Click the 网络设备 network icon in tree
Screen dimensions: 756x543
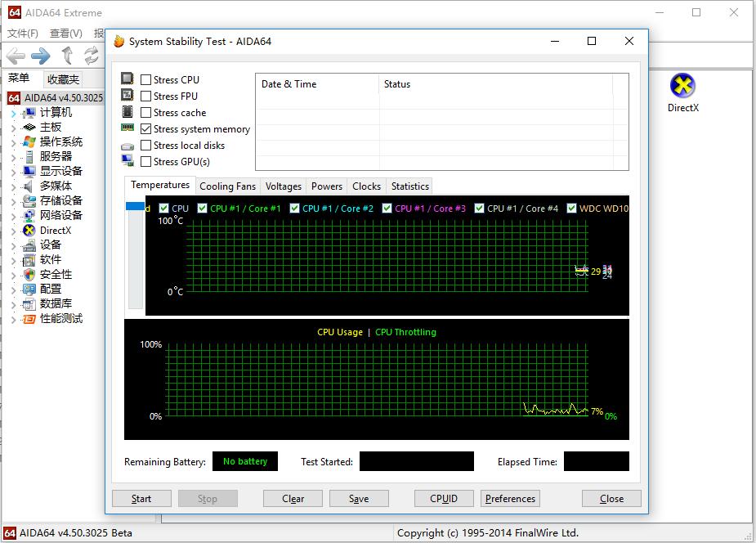pyautogui.click(x=29, y=216)
